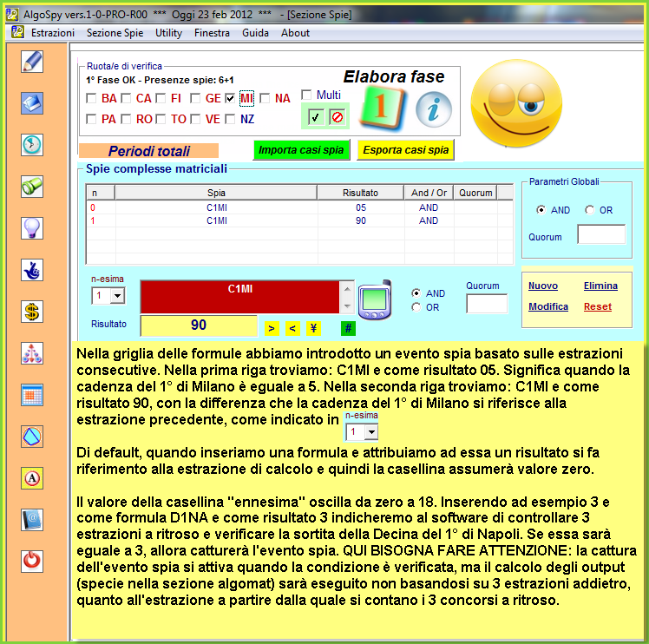Image resolution: width=649 pixels, height=644 pixels.
Task: Open n-esima dropdown in the yellow help text
Action: pyautogui.click(x=371, y=432)
